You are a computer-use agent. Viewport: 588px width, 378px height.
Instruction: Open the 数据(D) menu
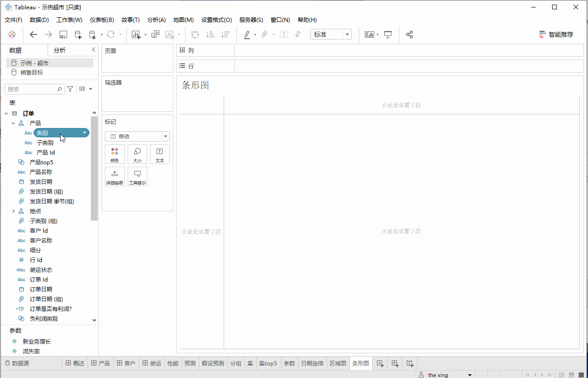pyautogui.click(x=39, y=20)
